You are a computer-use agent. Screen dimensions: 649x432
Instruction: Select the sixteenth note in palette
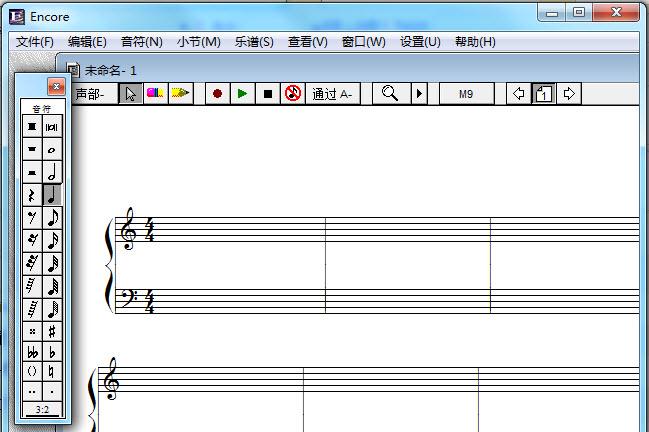tap(52, 240)
